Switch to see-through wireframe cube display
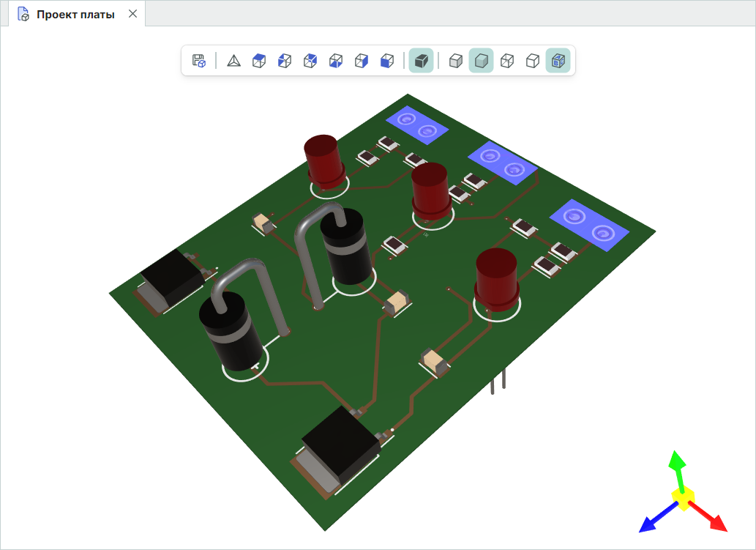Viewport: 756px width, 550px height. [506, 61]
